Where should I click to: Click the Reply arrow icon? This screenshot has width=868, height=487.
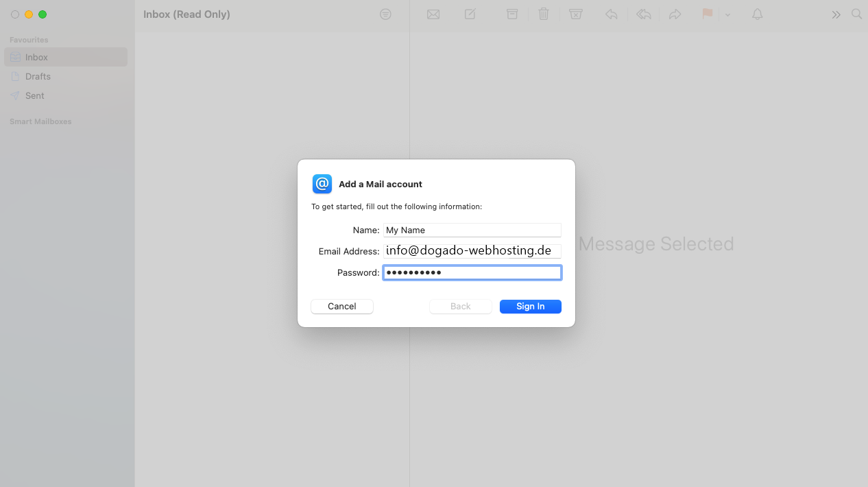click(x=612, y=14)
